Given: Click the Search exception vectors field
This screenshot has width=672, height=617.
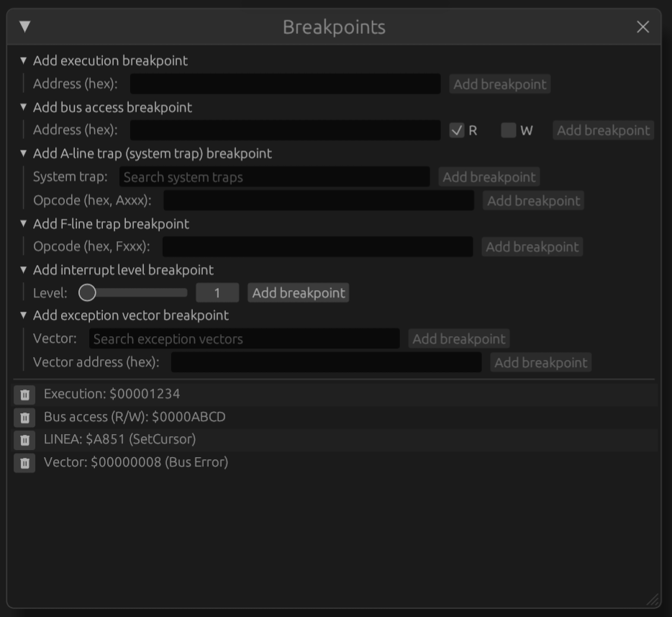Looking at the screenshot, I should point(245,338).
